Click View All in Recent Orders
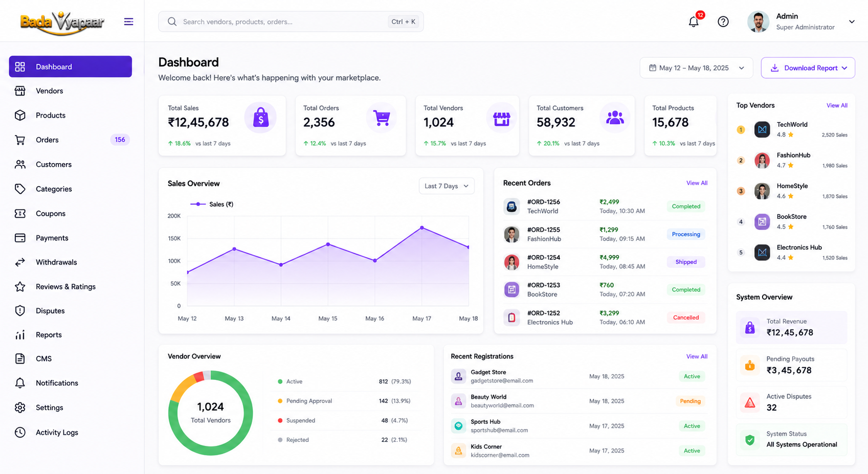Image resolution: width=868 pixels, height=474 pixels. click(697, 183)
